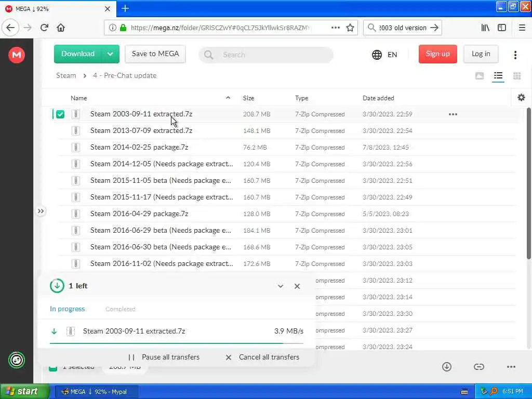Image resolution: width=532 pixels, height=399 pixels.
Task: Open EN language selector
Action: [392, 55]
